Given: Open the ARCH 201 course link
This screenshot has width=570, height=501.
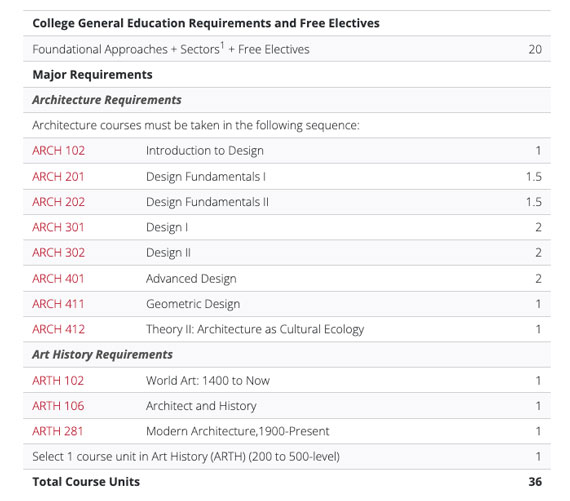Looking at the screenshot, I should pyautogui.click(x=58, y=177).
